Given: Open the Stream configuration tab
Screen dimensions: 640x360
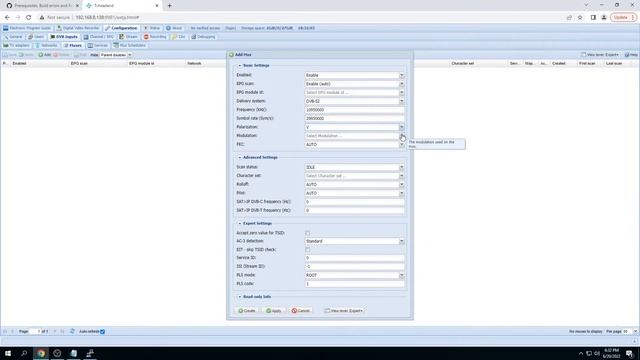Looking at the screenshot, I should [129, 37].
